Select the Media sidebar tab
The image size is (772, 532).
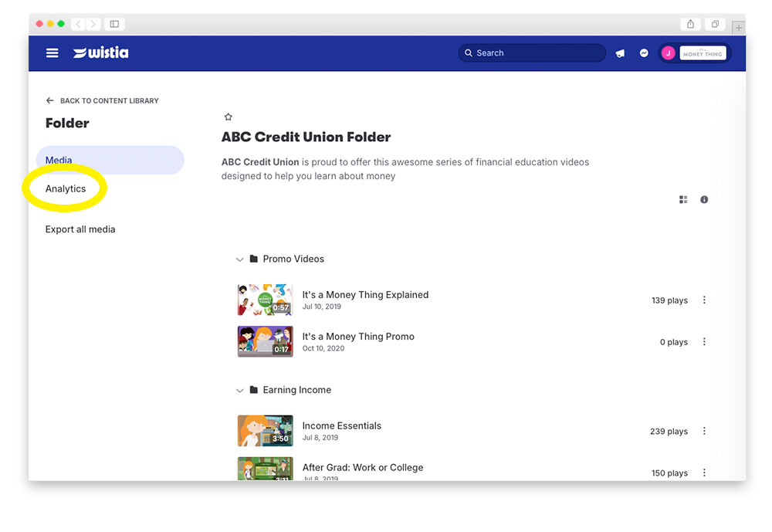110,160
